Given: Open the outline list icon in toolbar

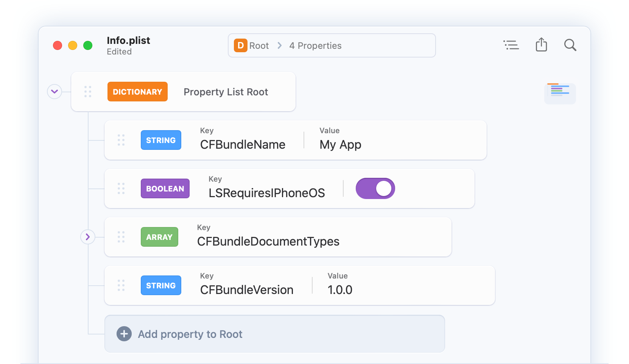Looking at the screenshot, I should click(x=511, y=45).
